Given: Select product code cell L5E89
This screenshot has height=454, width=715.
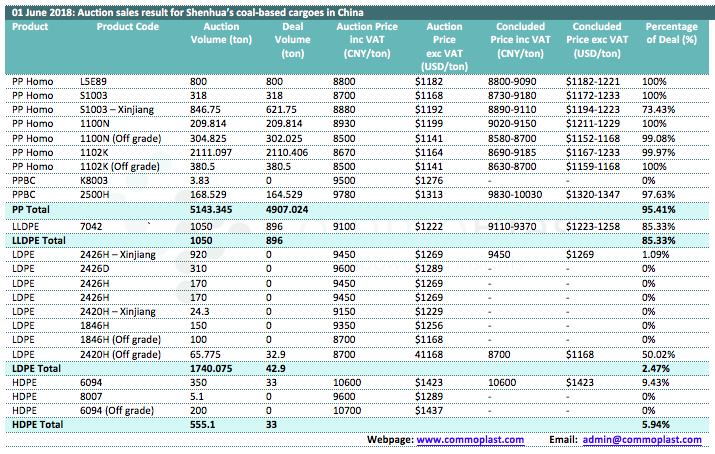Looking at the screenshot, I should [x=94, y=79].
